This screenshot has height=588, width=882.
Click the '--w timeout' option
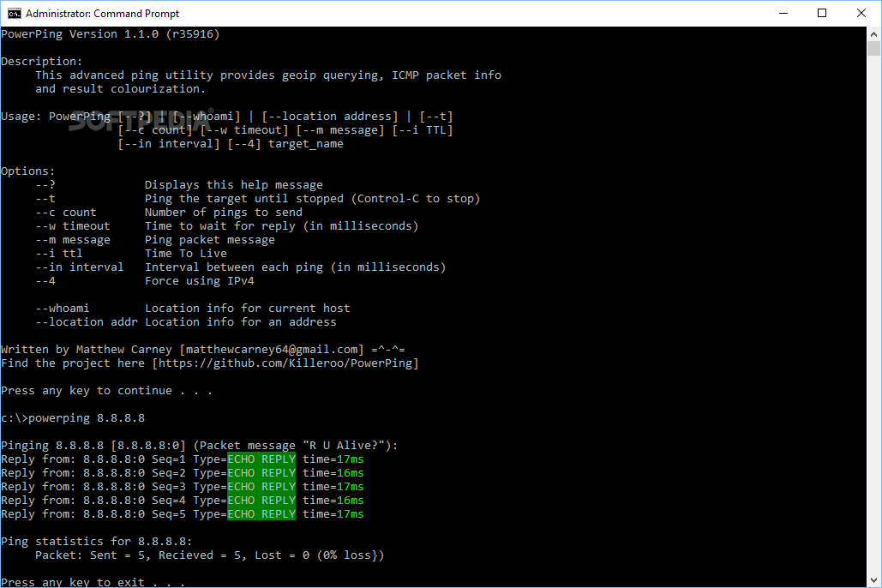coord(73,226)
